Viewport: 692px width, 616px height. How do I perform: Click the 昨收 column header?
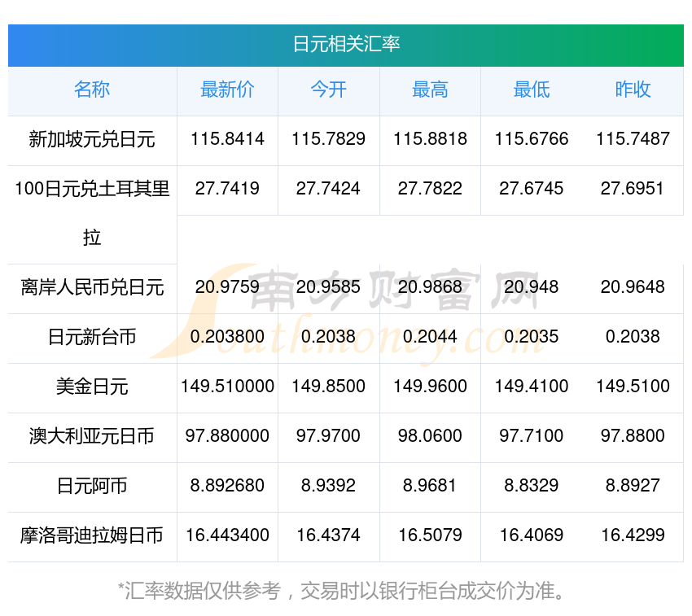(x=633, y=90)
